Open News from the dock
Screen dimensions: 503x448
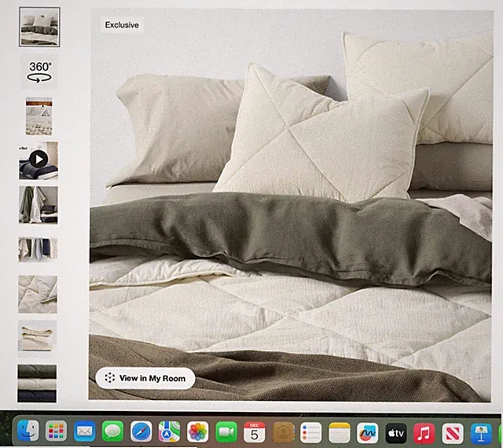tap(453, 434)
